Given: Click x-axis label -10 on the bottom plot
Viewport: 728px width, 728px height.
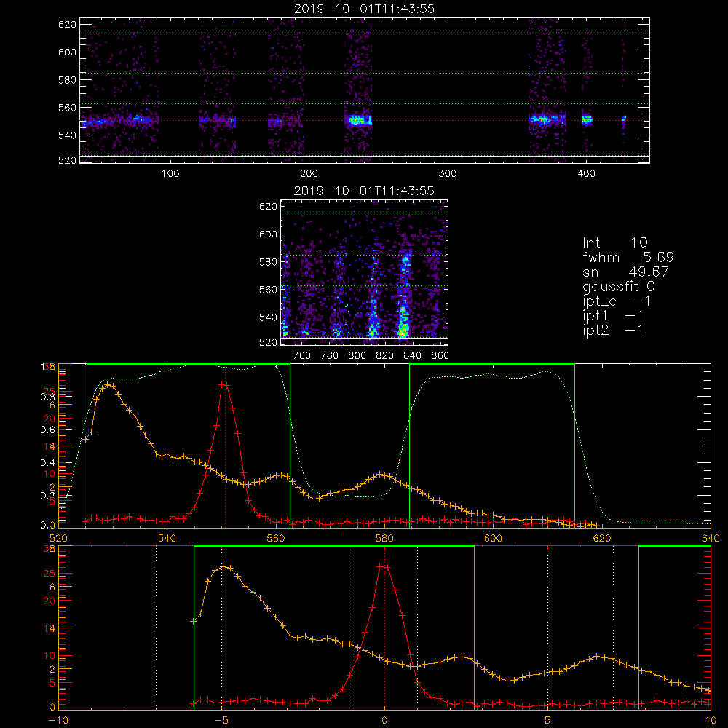Looking at the screenshot, I should pos(58,721).
